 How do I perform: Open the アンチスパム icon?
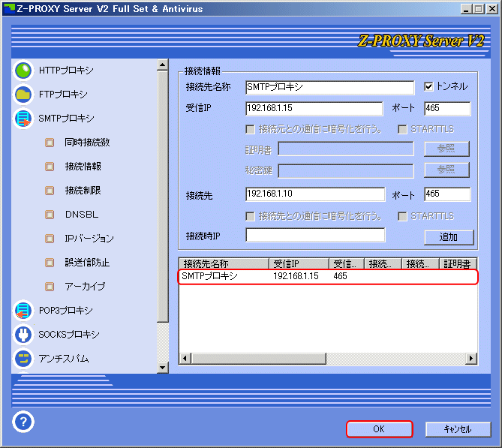[x=23, y=359]
